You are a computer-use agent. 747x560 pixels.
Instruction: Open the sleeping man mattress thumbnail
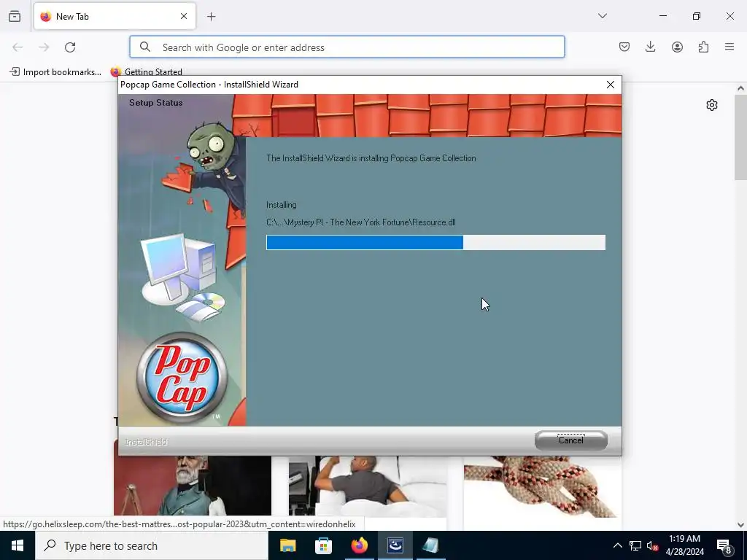pyautogui.click(x=368, y=486)
